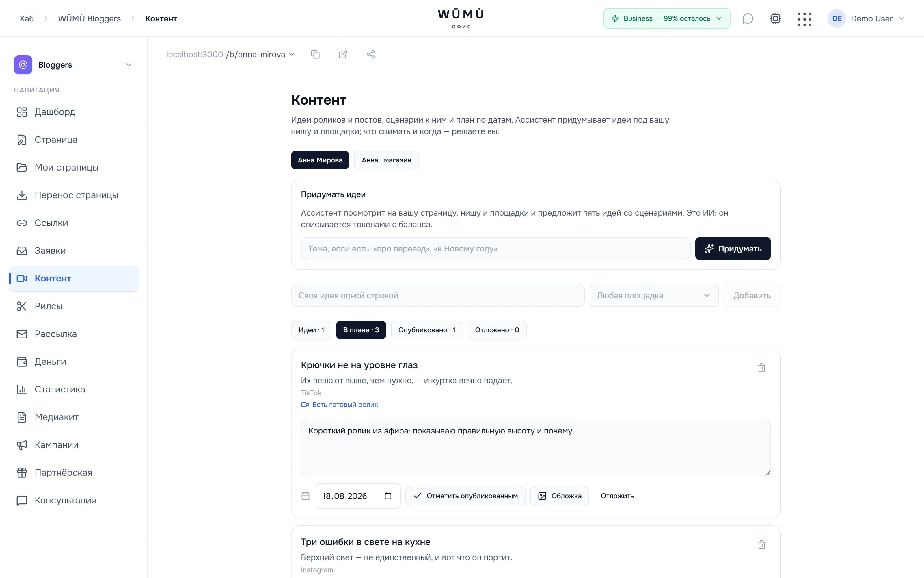Click Отложить on the Крючки card
This screenshot has width=924, height=578.
point(617,496)
